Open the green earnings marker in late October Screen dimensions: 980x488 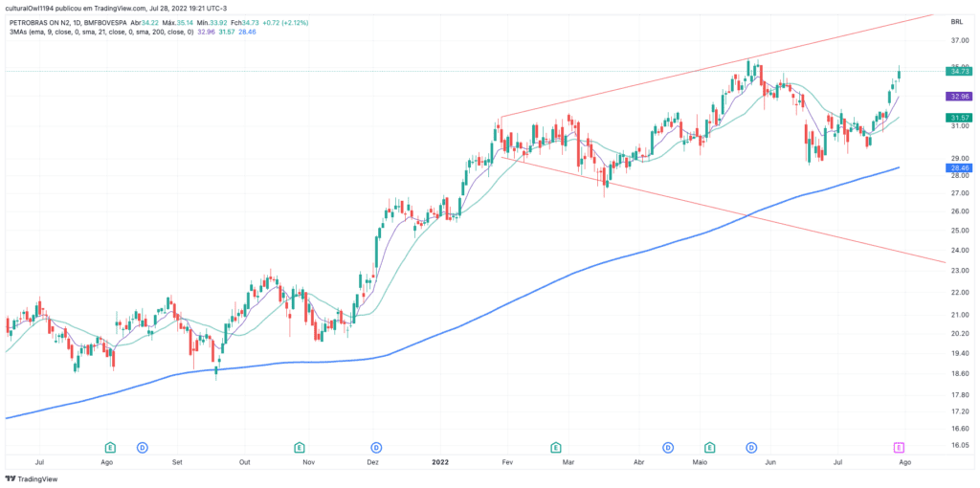(300, 448)
